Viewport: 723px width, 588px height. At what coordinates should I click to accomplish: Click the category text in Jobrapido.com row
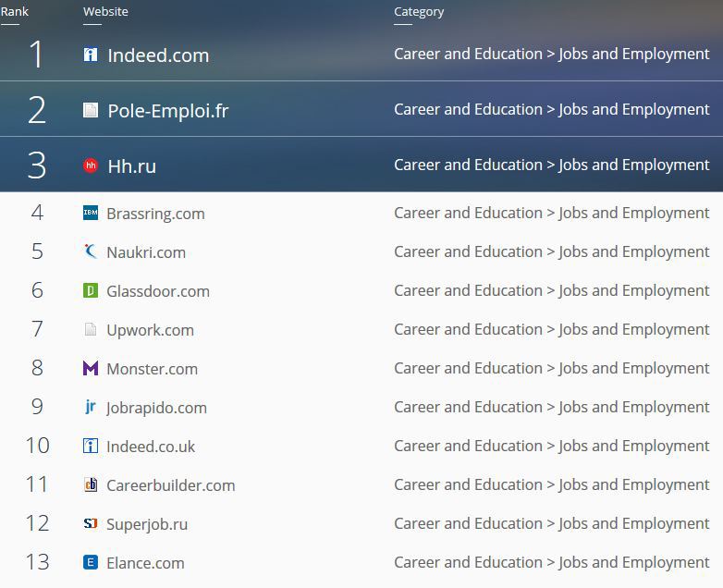pyautogui.click(x=551, y=407)
